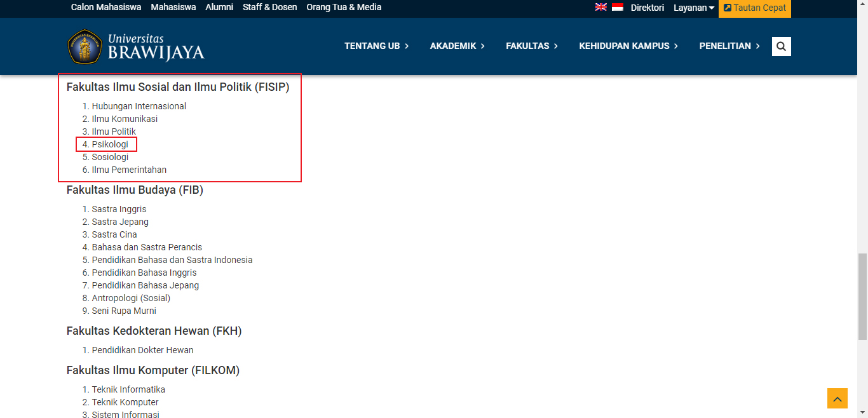Click Sistem Informasi list item
Viewport: 868px width, 418px height.
coord(126,414)
